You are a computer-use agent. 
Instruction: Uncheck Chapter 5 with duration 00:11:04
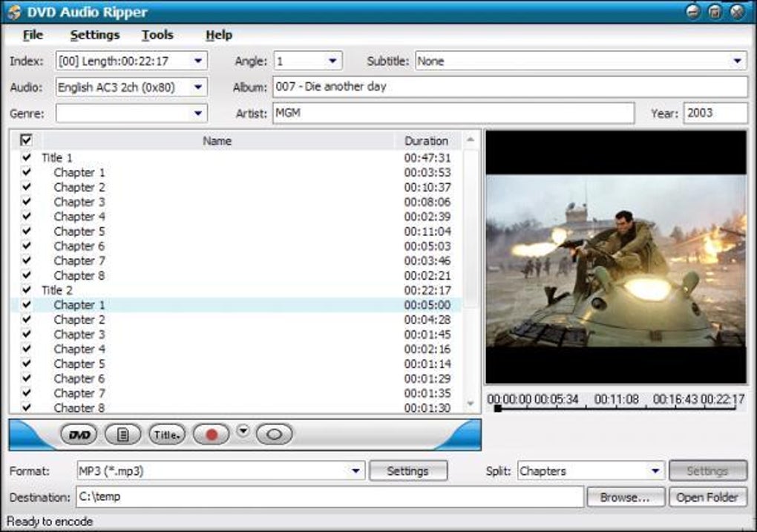[27, 231]
